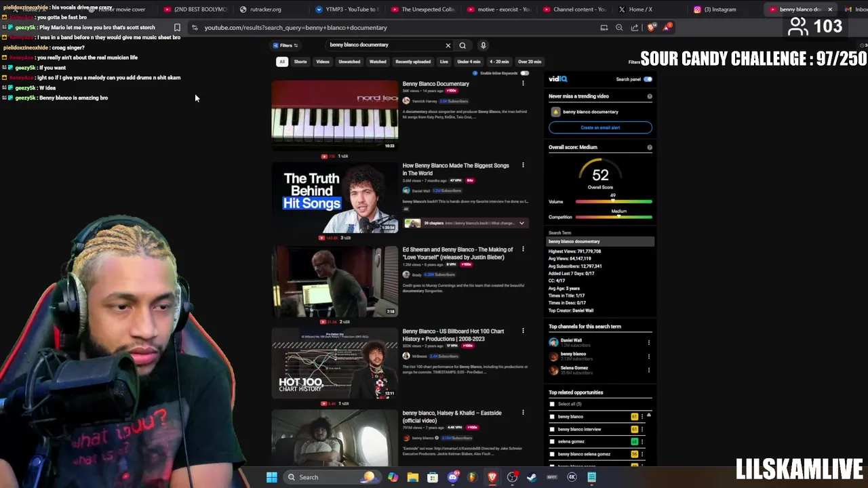Screen dimensions: 868x488
Task: Open Microsoft Store from the taskbar
Action: pos(433,477)
